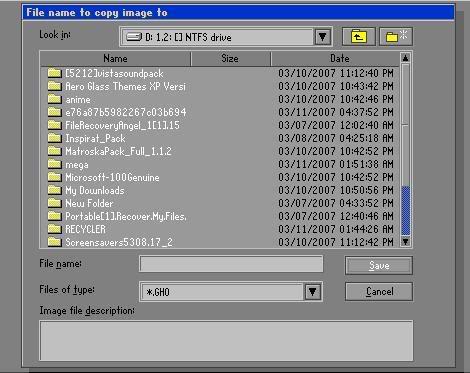
Task: Select the New Folder folder icon
Action: (x=54, y=203)
